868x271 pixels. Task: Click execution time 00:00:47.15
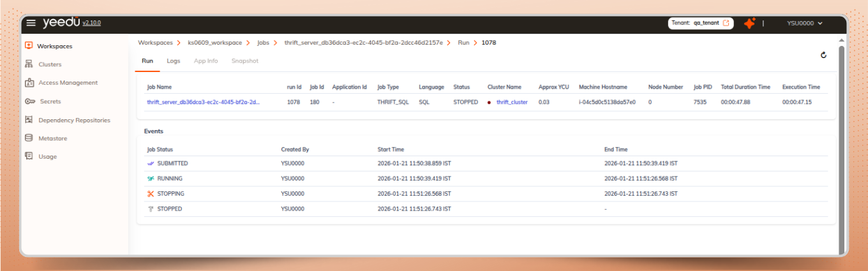pyautogui.click(x=797, y=102)
